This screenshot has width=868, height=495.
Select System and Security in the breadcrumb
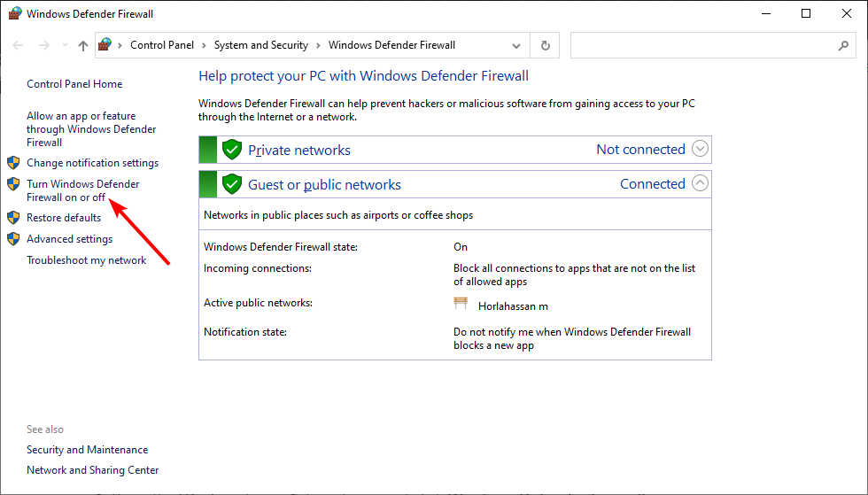point(260,45)
